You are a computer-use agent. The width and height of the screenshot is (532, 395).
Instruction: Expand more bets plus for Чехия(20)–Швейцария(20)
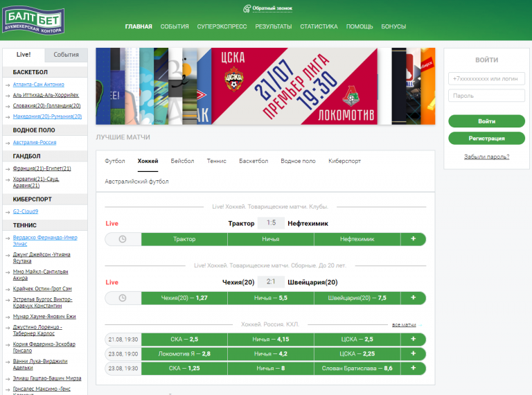click(x=414, y=298)
